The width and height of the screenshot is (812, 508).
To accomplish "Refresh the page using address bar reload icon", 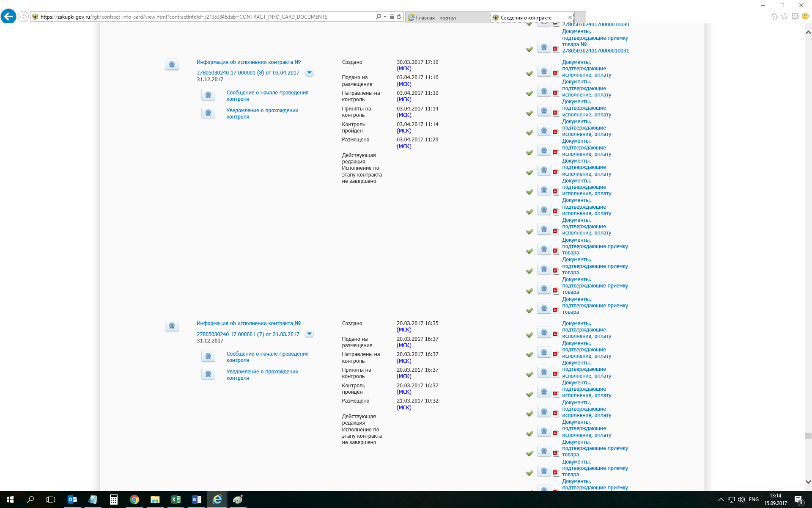I will pos(399,17).
